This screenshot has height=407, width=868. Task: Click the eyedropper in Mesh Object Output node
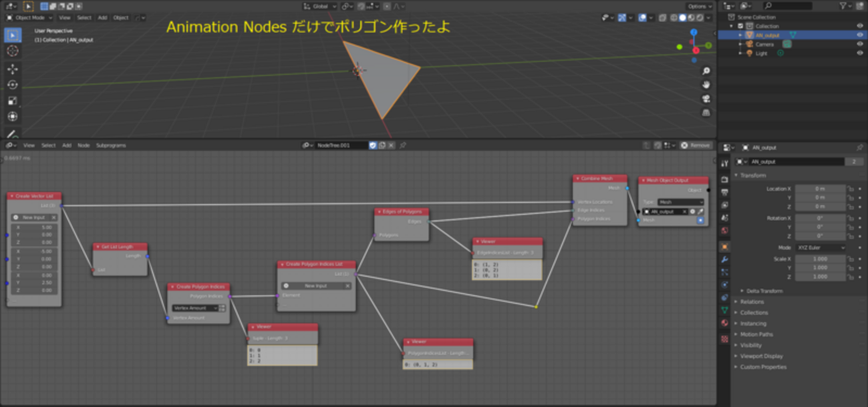click(700, 211)
